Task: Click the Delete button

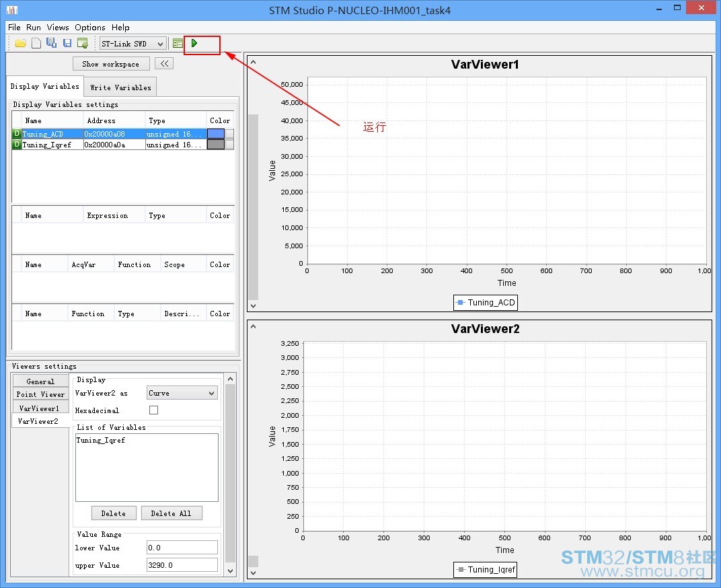Action: tap(114, 513)
